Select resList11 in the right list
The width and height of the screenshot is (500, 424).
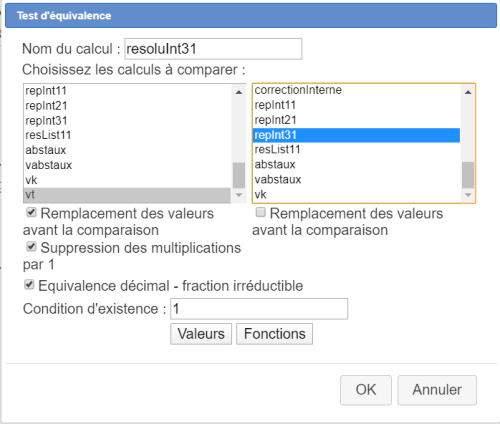click(356, 149)
